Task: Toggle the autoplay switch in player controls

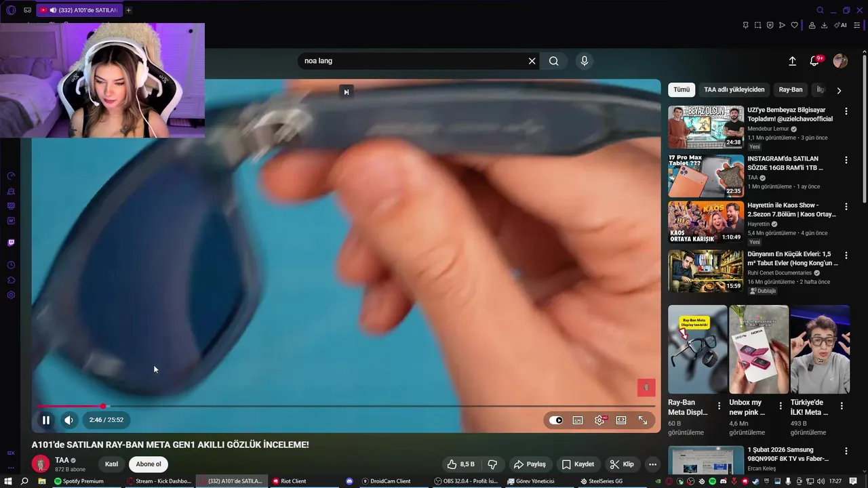Action: click(556, 420)
